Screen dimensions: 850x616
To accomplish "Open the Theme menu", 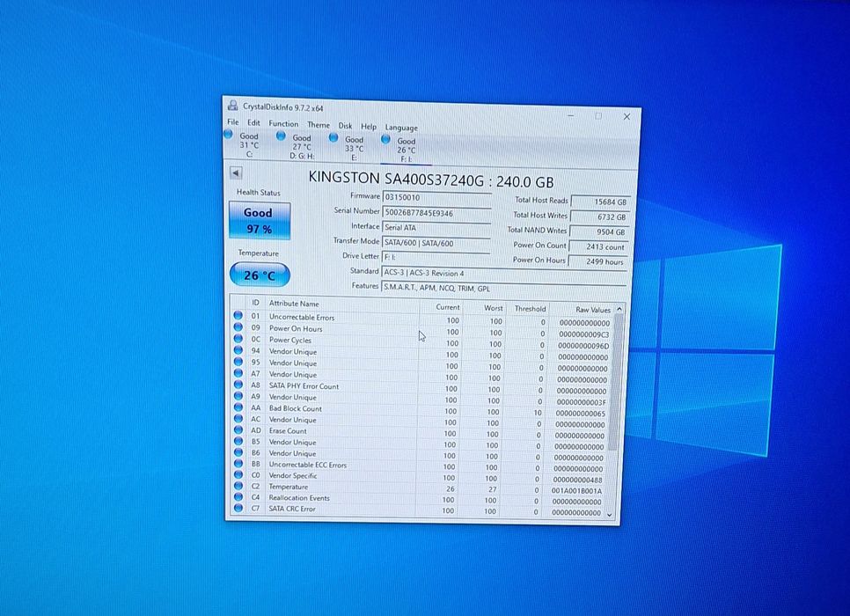I will [x=319, y=125].
